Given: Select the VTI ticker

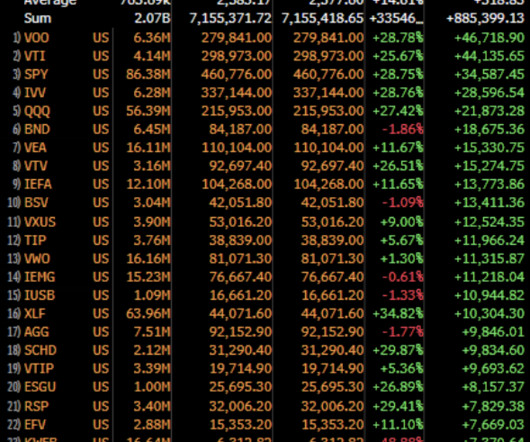Looking at the screenshot, I should (35, 56).
